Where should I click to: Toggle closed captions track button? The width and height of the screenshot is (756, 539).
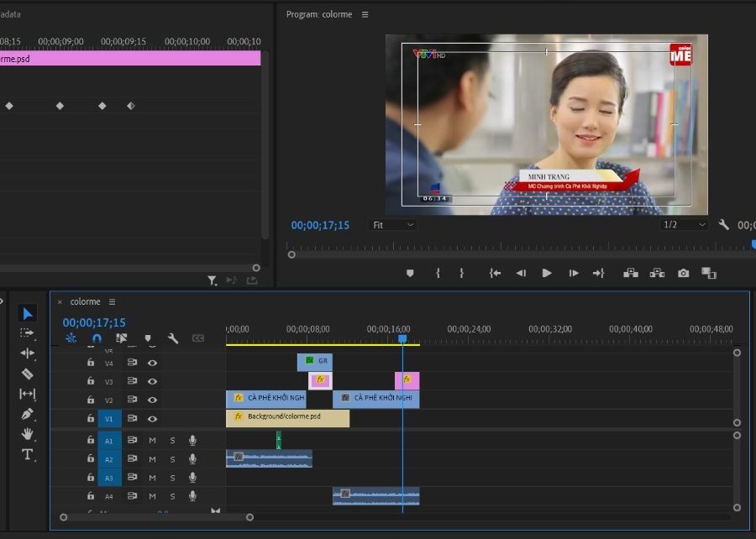(197, 338)
